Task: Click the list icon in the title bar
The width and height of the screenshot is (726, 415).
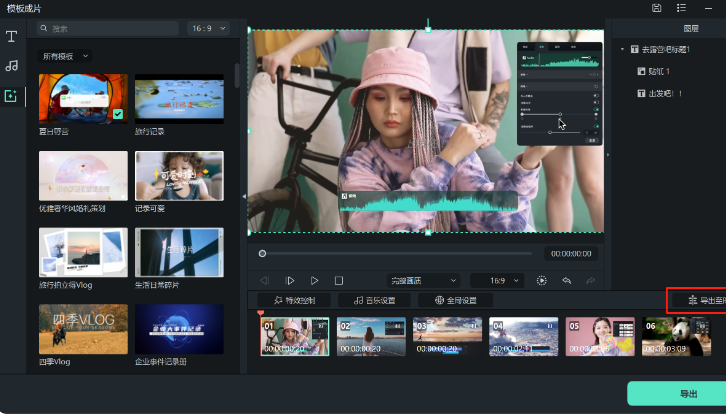Action: (x=681, y=8)
